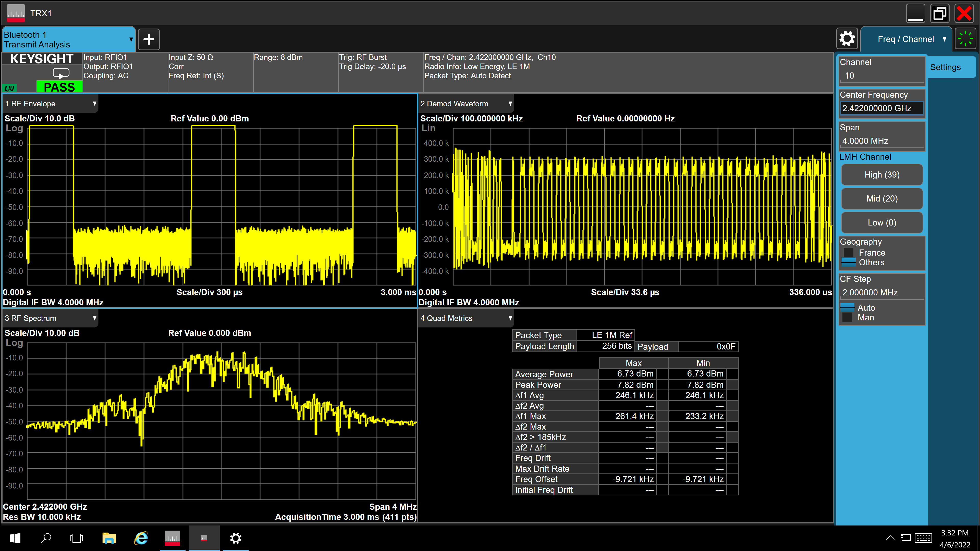Click the Windows Start button
The height and width of the screenshot is (551, 980).
[15, 538]
